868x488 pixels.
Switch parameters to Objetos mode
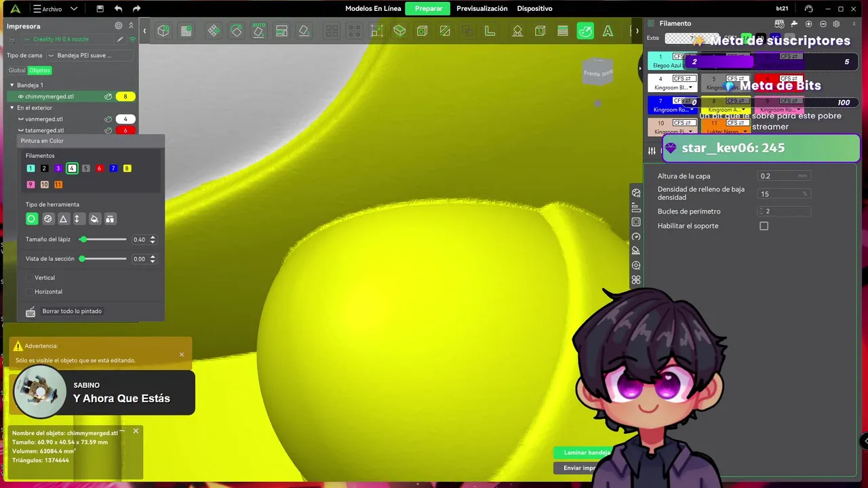(x=39, y=70)
